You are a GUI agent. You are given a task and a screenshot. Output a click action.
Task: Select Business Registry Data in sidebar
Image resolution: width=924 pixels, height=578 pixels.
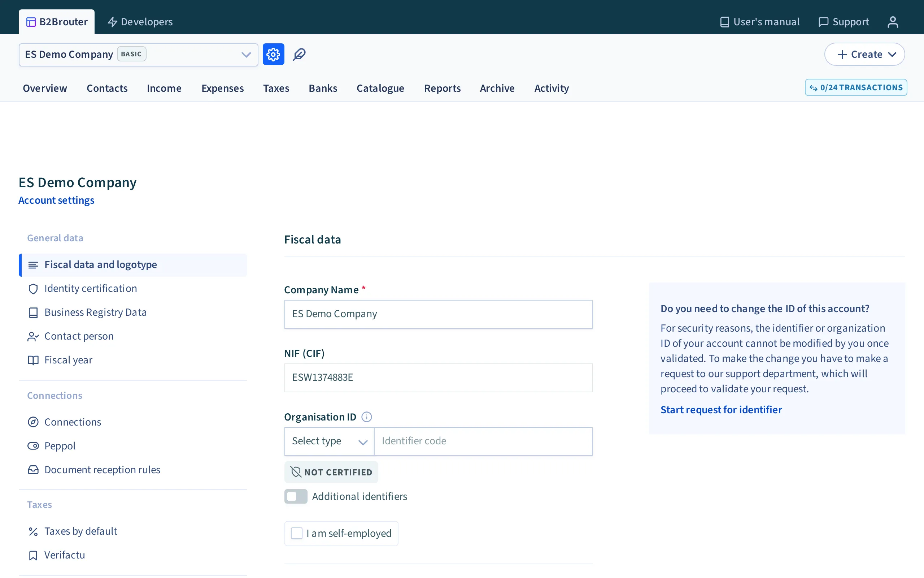(x=132, y=313)
